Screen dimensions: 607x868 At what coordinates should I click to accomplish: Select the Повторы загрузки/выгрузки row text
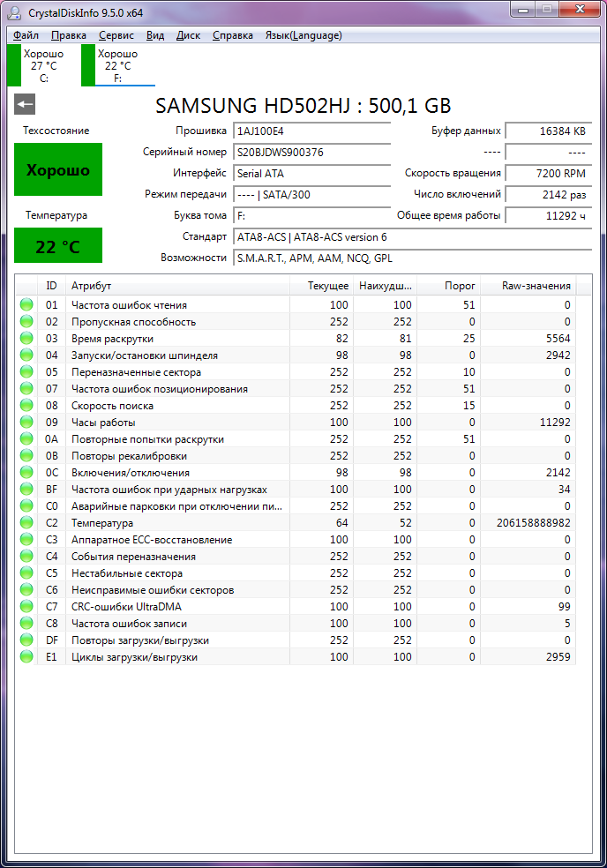pyautogui.click(x=140, y=640)
